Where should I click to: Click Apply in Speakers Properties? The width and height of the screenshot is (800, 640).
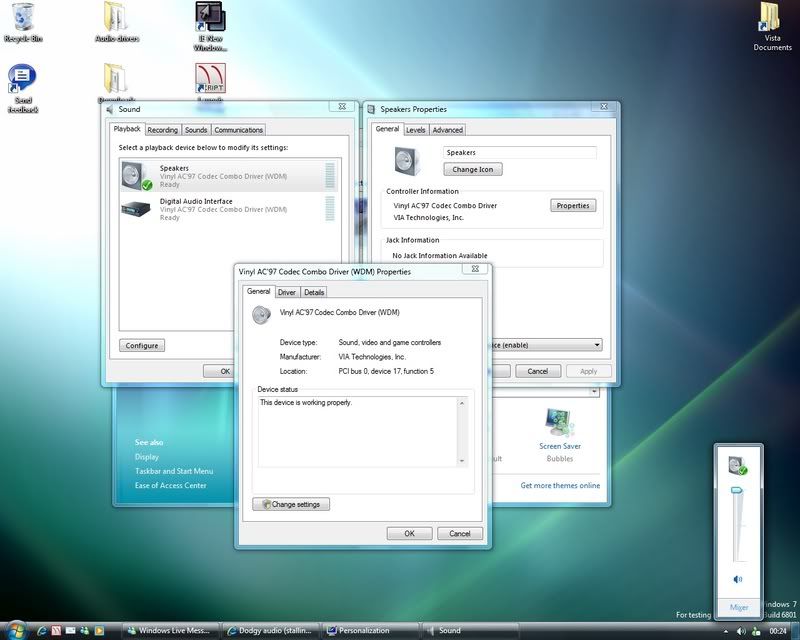click(588, 371)
